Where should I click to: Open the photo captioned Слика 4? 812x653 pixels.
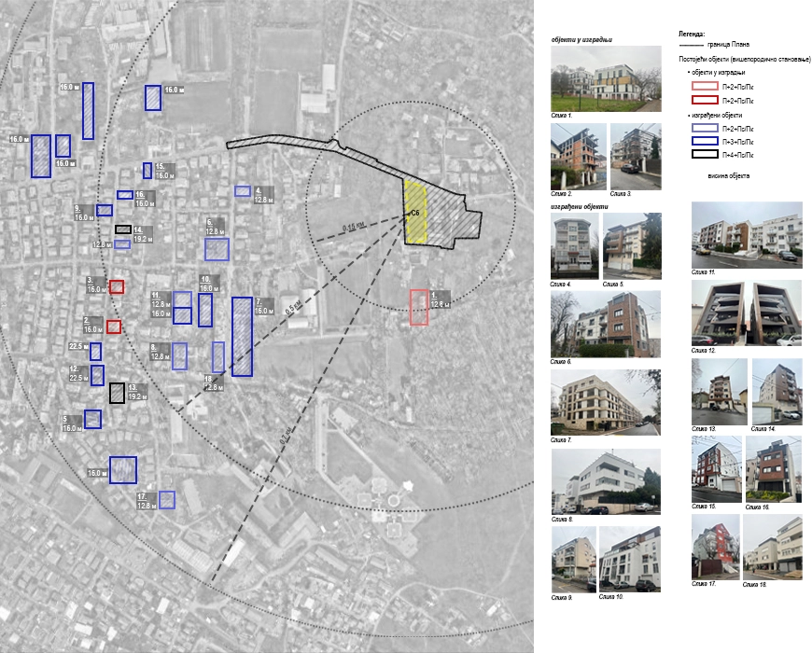[574, 245]
